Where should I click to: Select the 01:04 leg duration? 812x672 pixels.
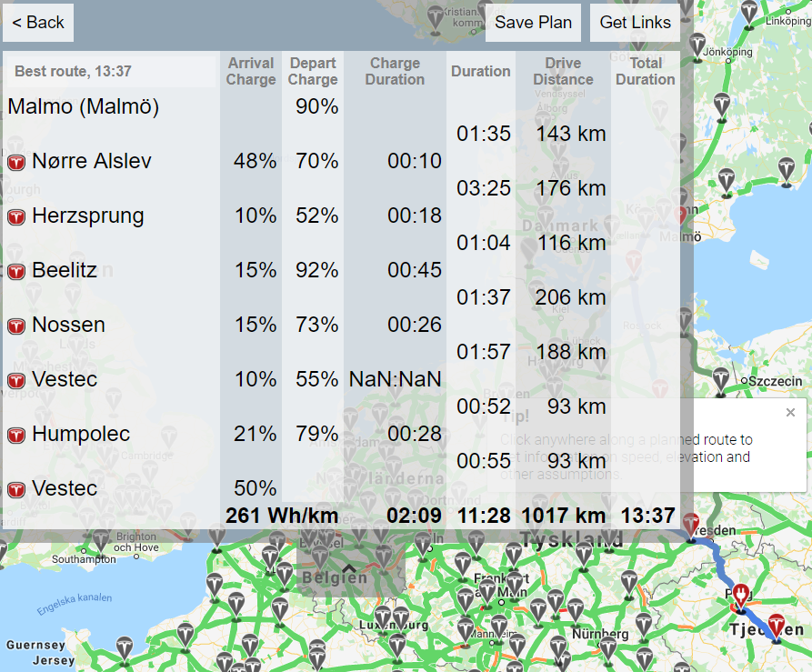484,244
